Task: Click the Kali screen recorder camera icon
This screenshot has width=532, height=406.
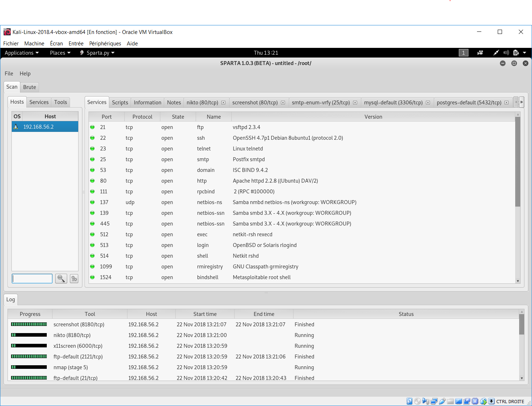Action: pos(480,53)
